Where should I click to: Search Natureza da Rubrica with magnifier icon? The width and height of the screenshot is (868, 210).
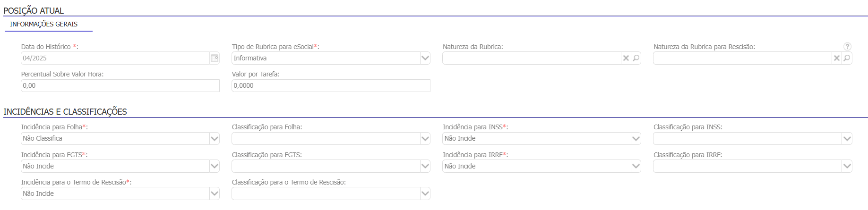(x=636, y=58)
